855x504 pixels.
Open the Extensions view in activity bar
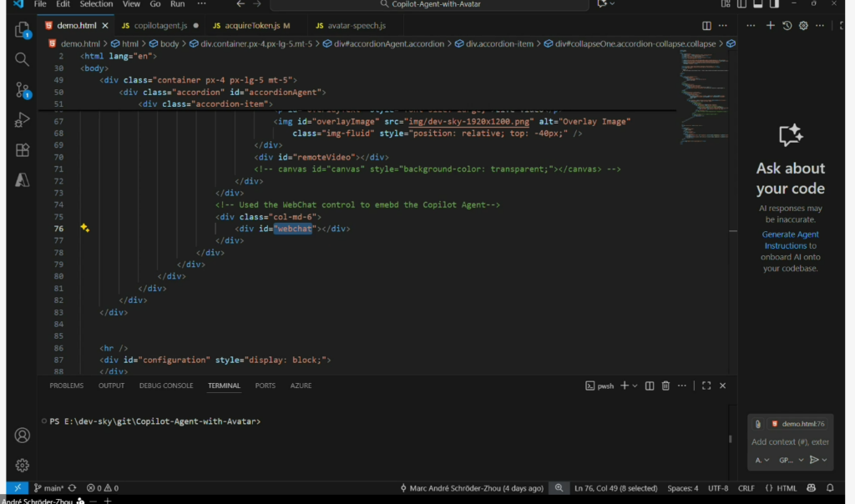point(23,150)
